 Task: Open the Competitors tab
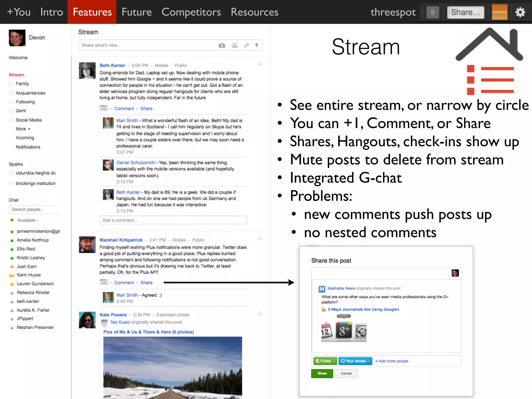pos(191,12)
